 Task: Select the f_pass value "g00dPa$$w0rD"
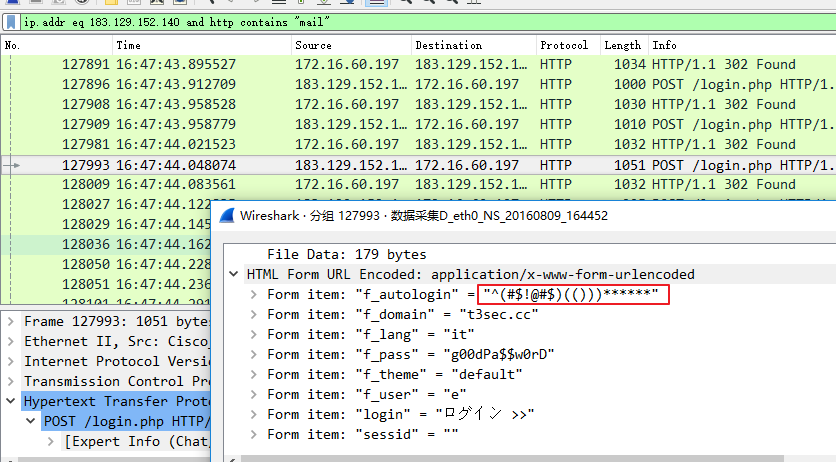[499, 354]
